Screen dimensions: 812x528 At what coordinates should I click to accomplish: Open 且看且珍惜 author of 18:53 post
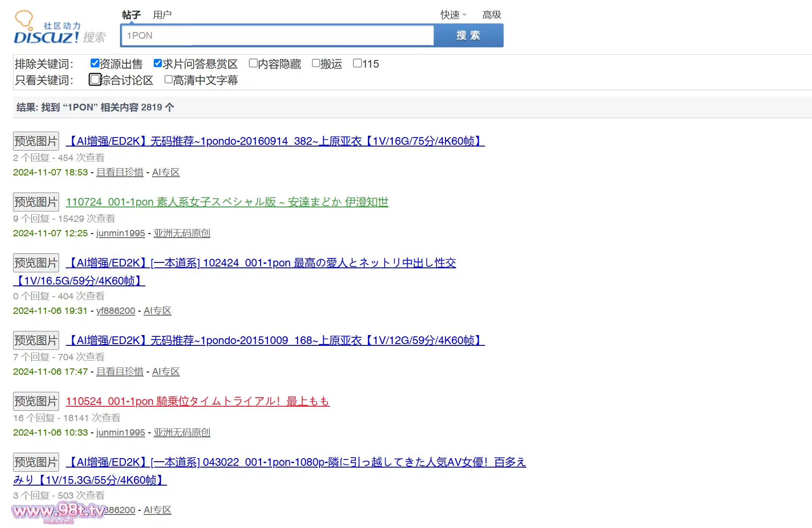click(120, 172)
